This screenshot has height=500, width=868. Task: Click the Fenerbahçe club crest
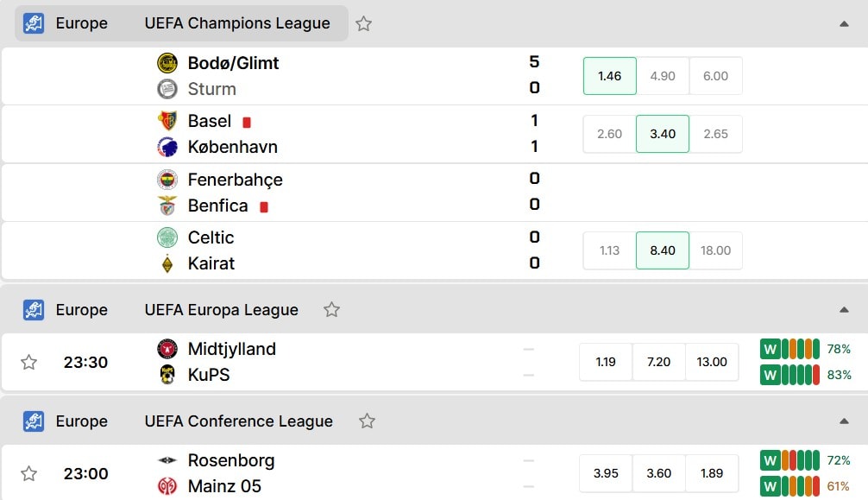pyautogui.click(x=167, y=180)
